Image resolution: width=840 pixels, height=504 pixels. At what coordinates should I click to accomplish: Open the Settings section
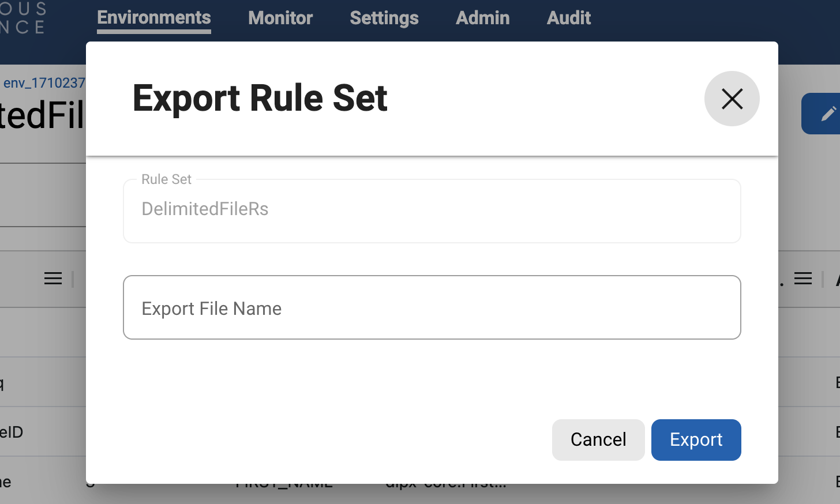click(x=384, y=18)
